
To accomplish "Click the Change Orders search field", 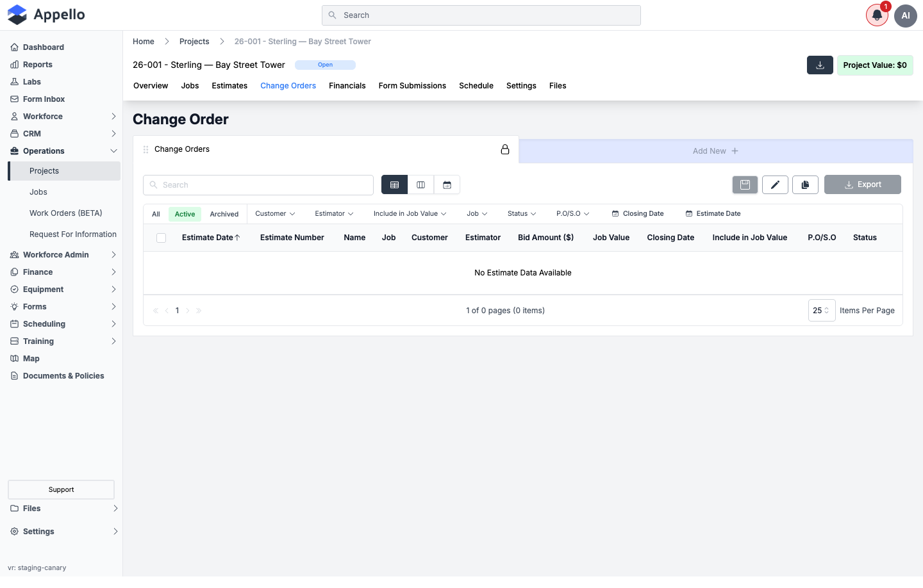I will (258, 185).
